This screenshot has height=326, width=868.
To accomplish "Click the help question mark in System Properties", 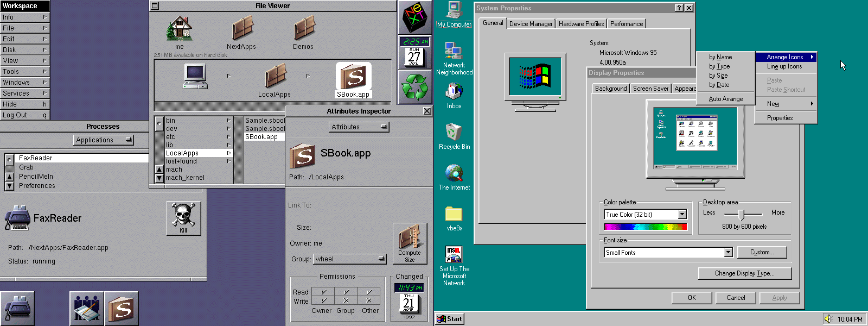I will pyautogui.click(x=679, y=8).
